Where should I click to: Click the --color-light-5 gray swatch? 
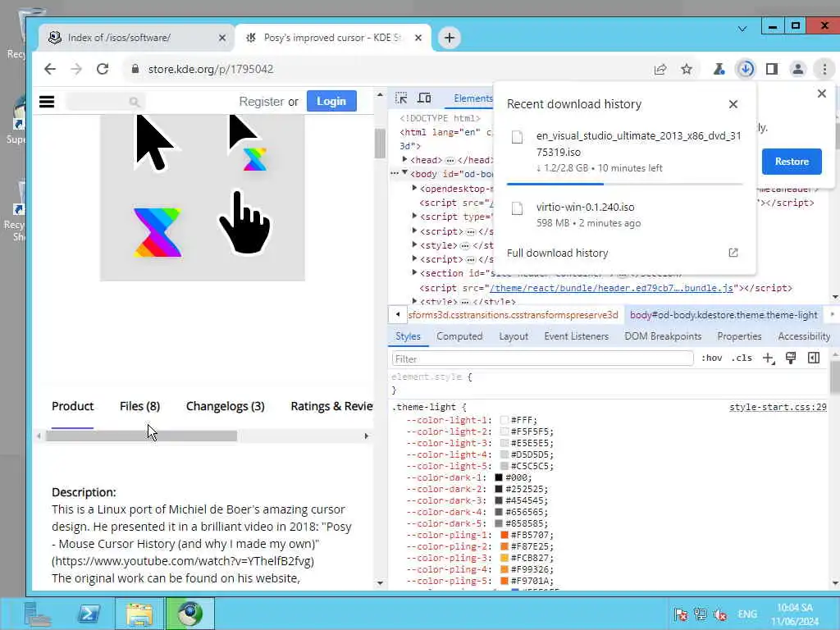click(x=504, y=466)
